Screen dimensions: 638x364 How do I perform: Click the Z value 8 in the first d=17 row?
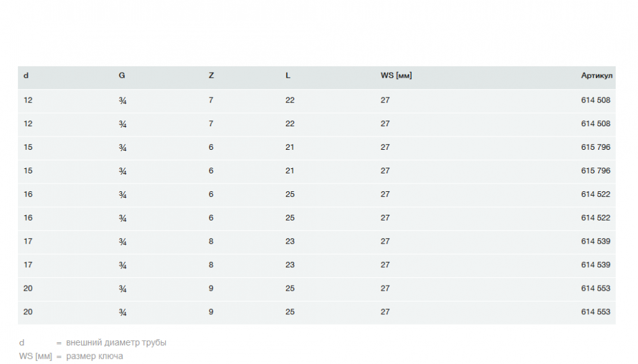(211, 242)
